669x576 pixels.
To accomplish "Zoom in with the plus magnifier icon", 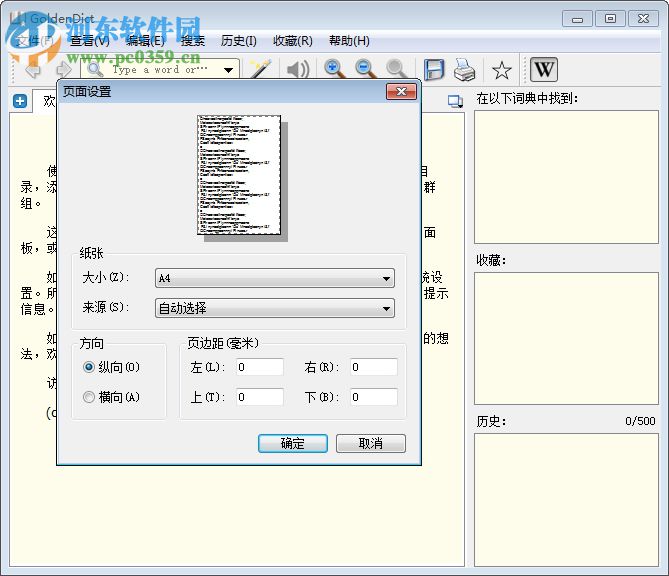I will pos(334,69).
